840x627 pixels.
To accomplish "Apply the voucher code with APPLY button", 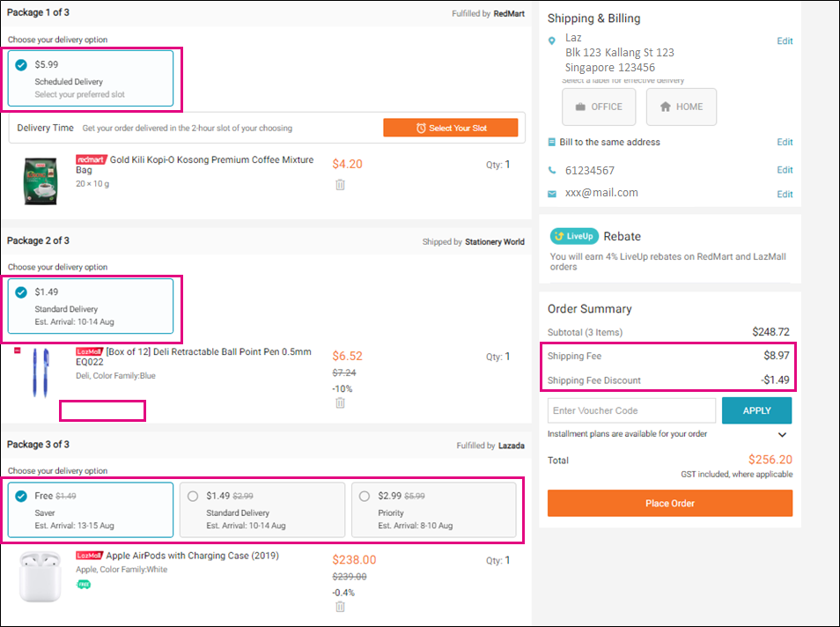I will click(x=756, y=410).
